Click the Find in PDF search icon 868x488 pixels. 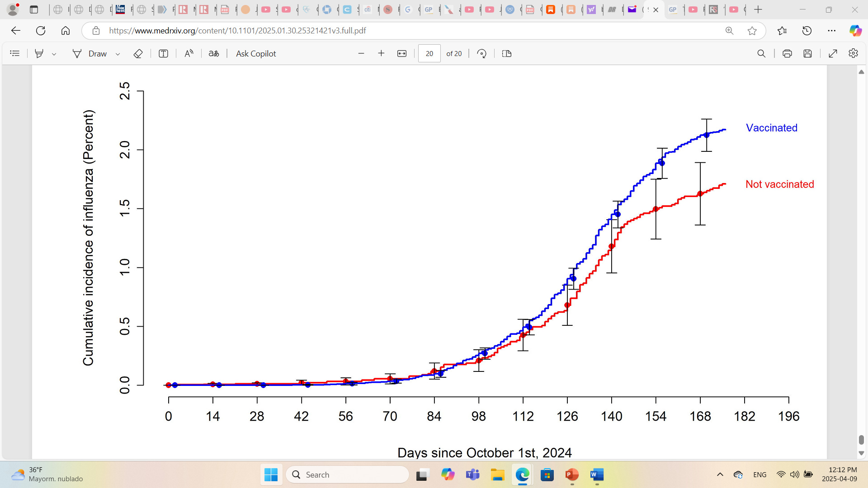[761, 53]
